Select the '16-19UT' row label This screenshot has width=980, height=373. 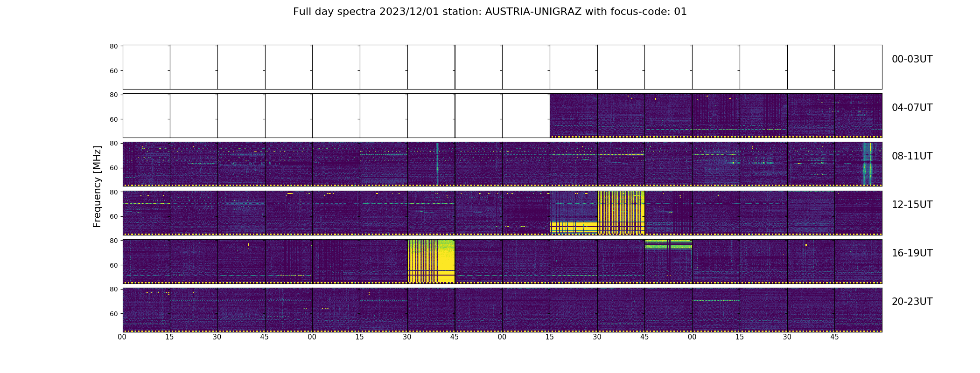(x=912, y=253)
